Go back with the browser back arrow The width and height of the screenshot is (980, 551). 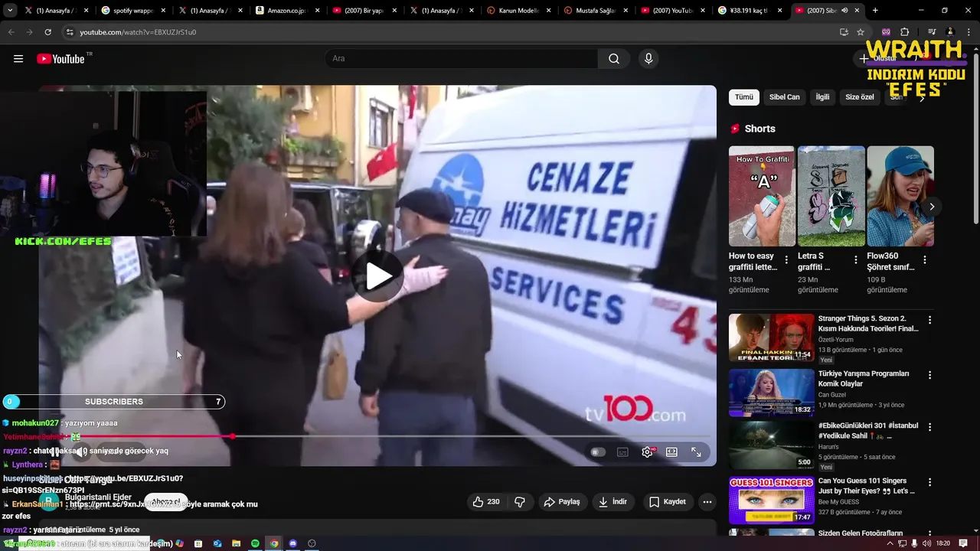point(11,32)
